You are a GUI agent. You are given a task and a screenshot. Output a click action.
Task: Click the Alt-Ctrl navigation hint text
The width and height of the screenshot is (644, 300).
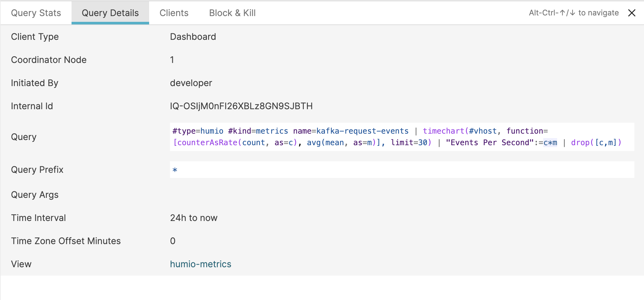point(574,13)
